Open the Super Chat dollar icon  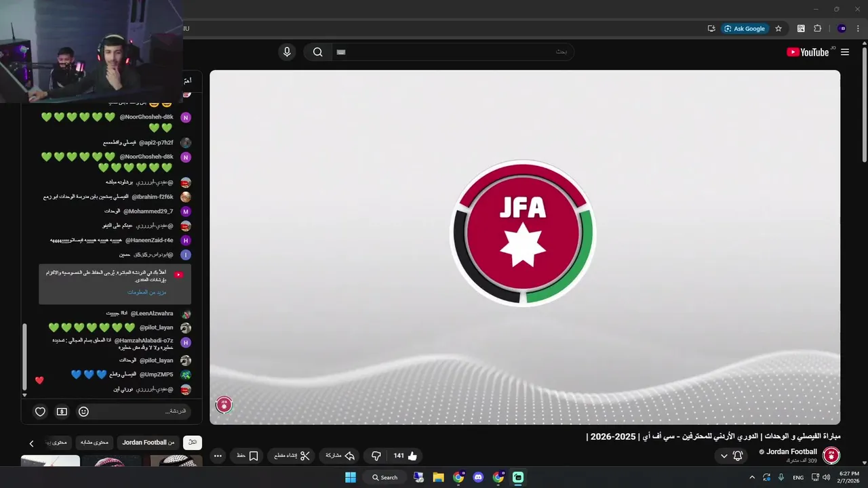click(x=62, y=411)
